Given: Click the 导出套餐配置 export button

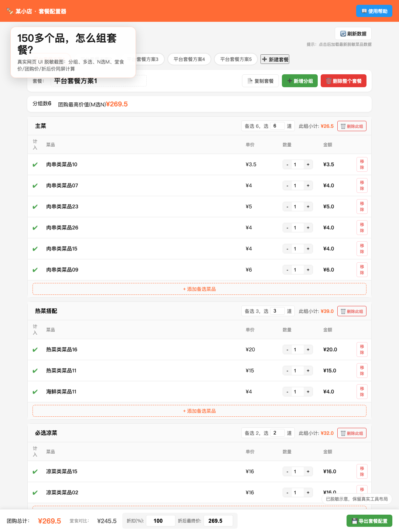Looking at the screenshot, I should [x=369, y=521].
